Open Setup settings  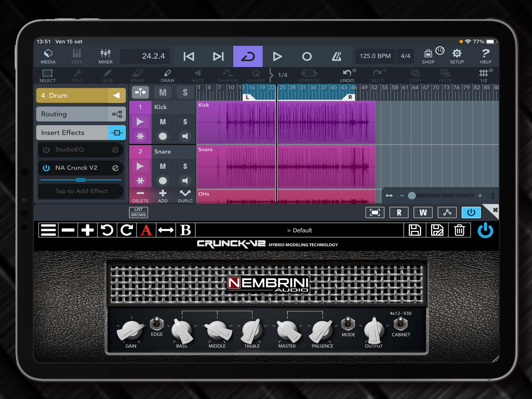(457, 56)
